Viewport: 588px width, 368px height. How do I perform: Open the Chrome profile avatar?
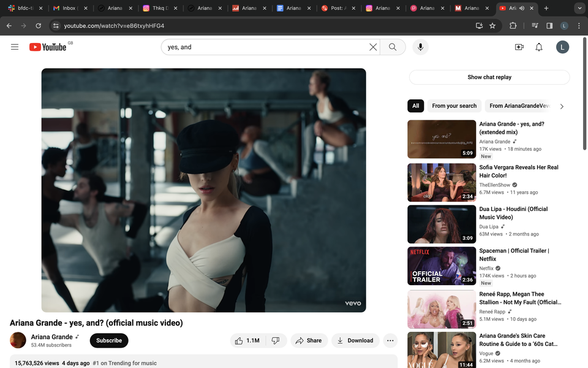tap(564, 26)
